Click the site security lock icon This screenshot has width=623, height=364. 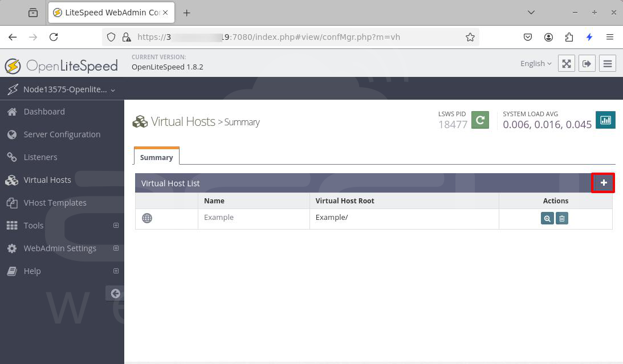[x=127, y=38]
